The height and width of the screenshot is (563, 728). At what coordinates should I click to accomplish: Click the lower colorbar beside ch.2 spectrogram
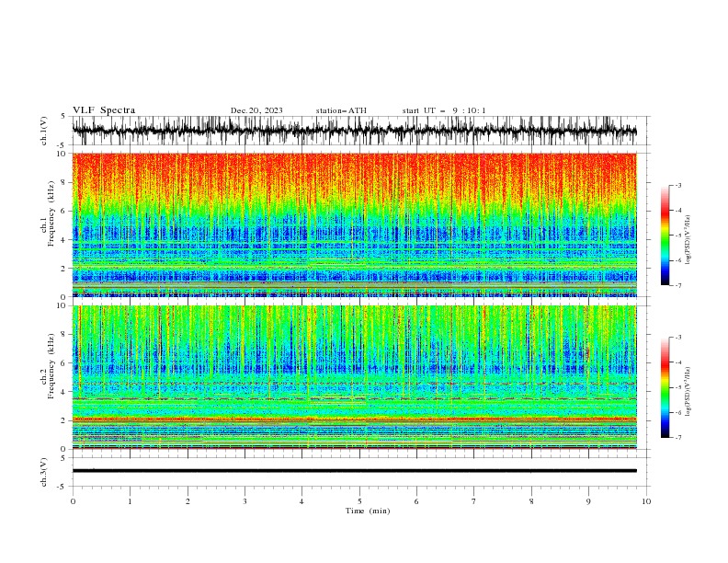pyautogui.click(x=665, y=387)
